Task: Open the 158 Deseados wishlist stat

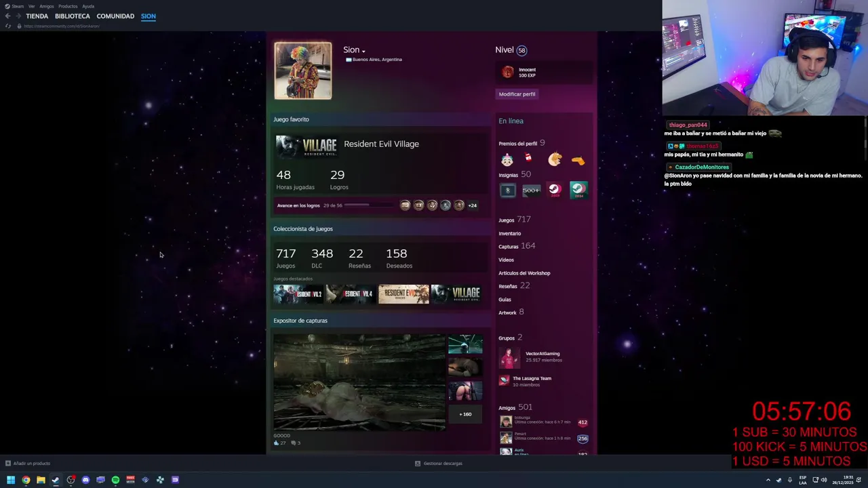Action: tap(399, 258)
